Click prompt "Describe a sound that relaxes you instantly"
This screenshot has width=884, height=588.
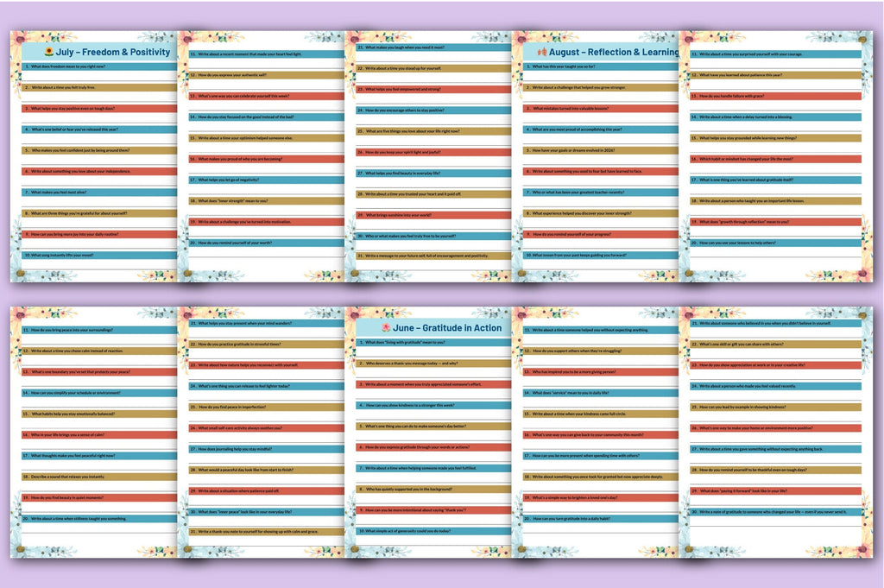99,477
